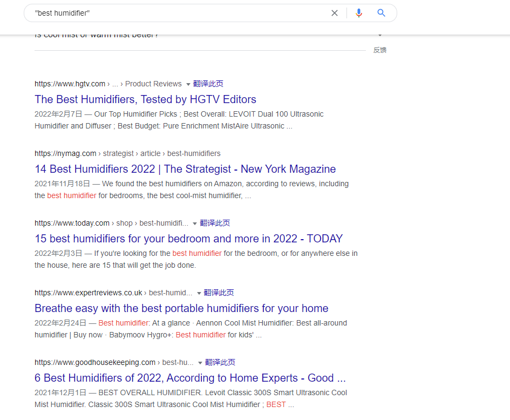Open the hgtv.com result dropdown arrow

(188, 84)
